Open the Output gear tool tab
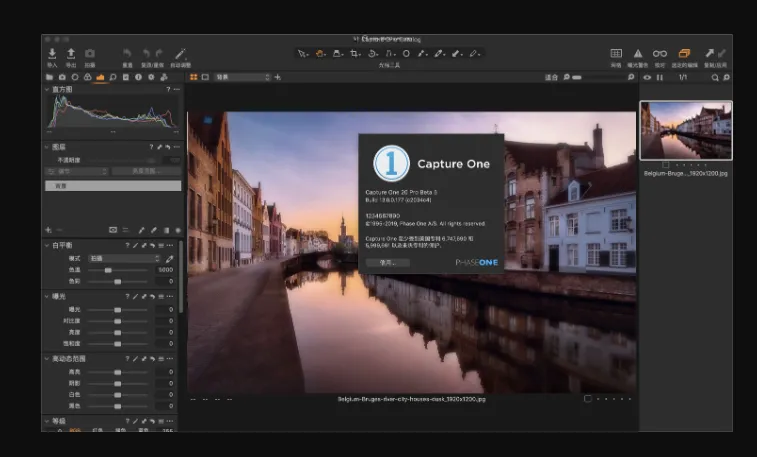The image size is (757, 457). click(x=151, y=77)
